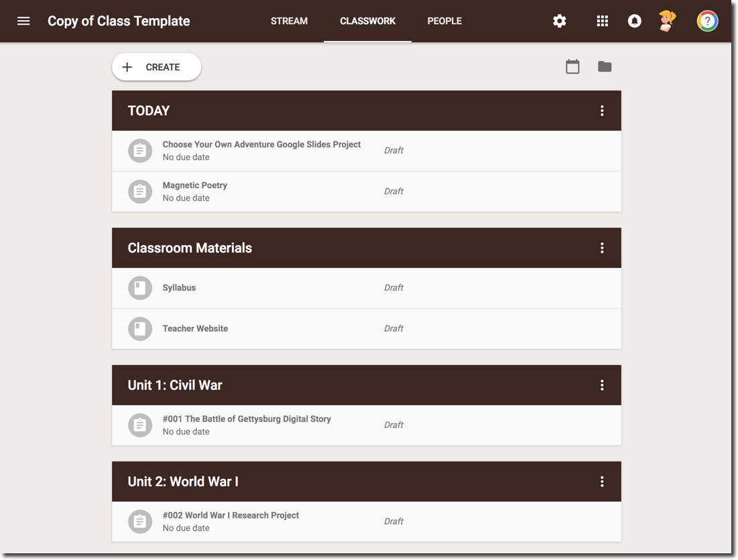Click the Magnetic Poetry assignment icon

(x=140, y=192)
